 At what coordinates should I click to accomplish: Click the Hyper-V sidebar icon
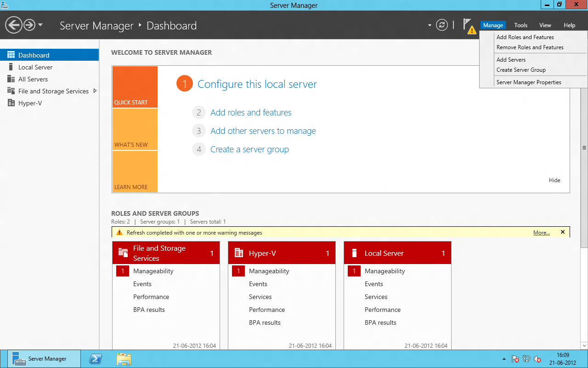(11, 103)
